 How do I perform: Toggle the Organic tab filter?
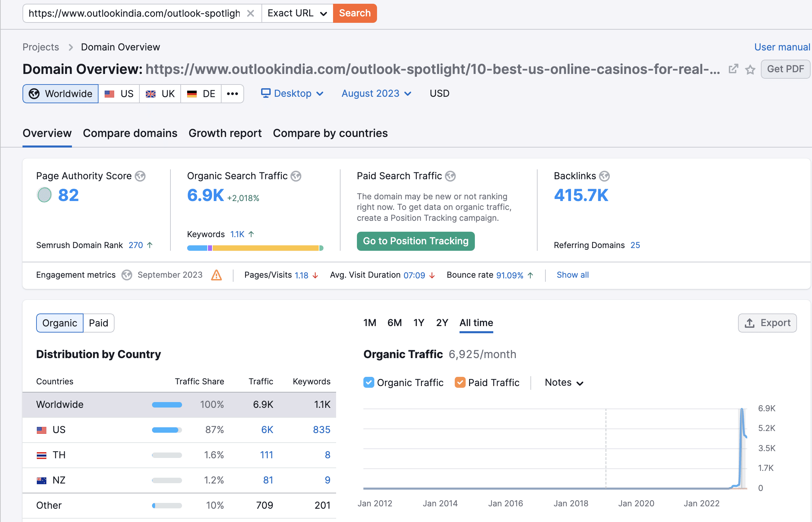tap(60, 323)
